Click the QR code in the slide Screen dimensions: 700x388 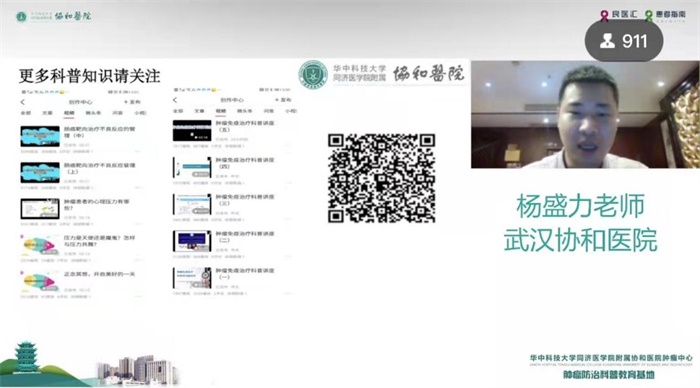point(382,178)
